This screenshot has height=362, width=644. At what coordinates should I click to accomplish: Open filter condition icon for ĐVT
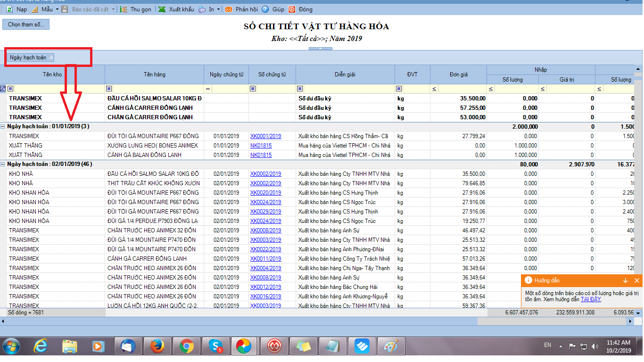pyautogui.click(x=399, y=88)
